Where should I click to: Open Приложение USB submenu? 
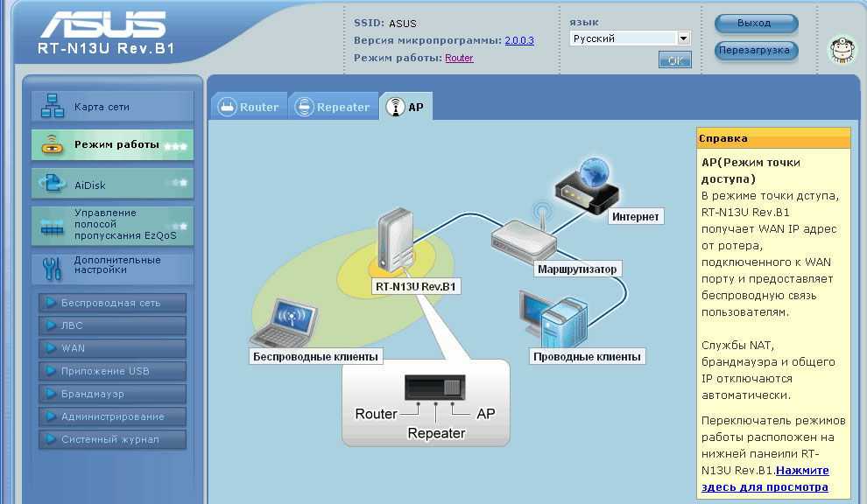(x=112, y=371)
